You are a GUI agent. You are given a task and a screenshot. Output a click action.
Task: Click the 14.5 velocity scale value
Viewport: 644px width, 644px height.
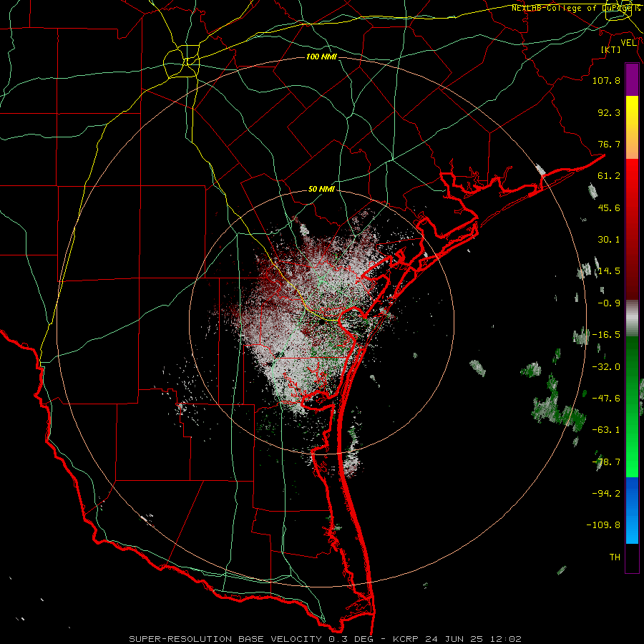click(609, 271)
